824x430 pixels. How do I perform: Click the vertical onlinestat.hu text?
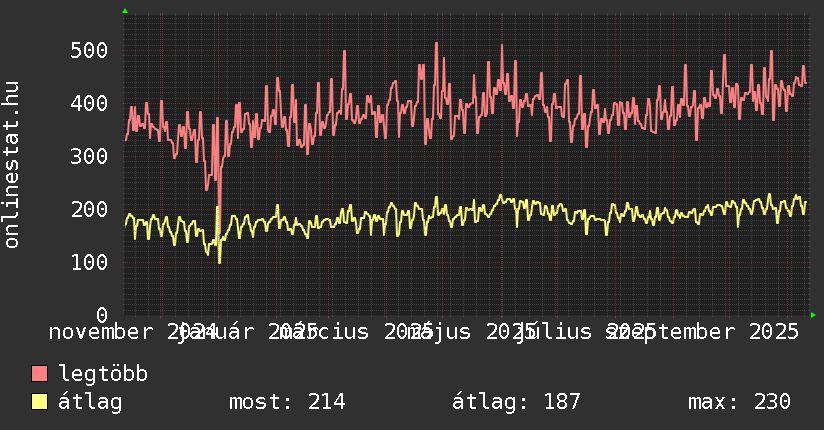pyautogui.click(x=12, y=165)
